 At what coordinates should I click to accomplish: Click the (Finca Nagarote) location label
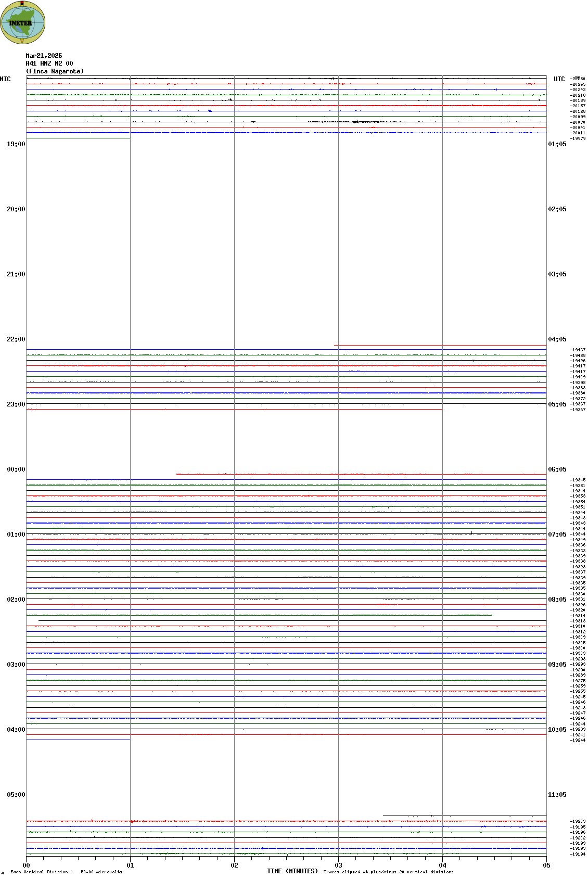tap(55, 71)
